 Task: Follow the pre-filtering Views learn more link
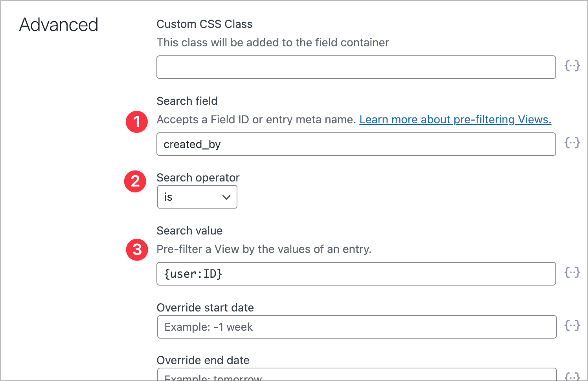click(455, 119)
